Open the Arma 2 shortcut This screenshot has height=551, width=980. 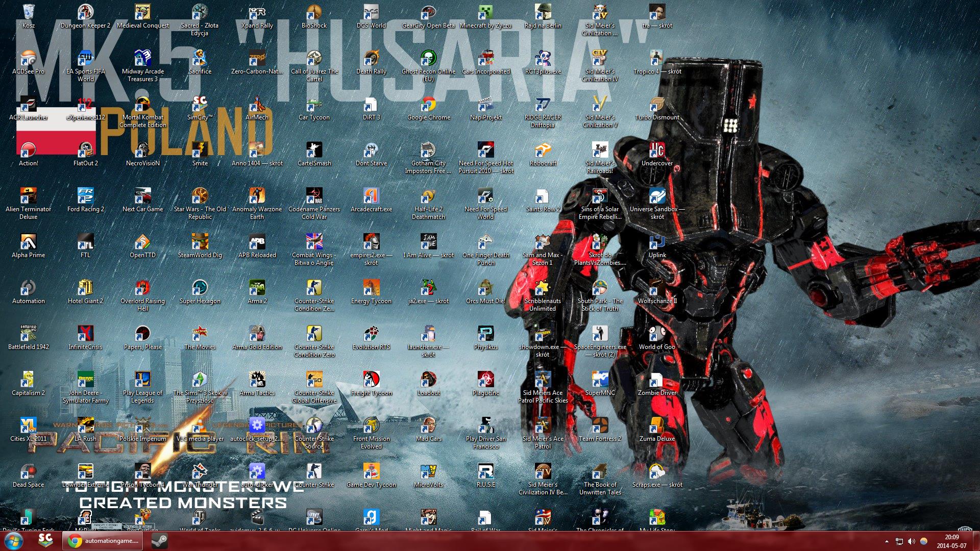pos(257,291)
